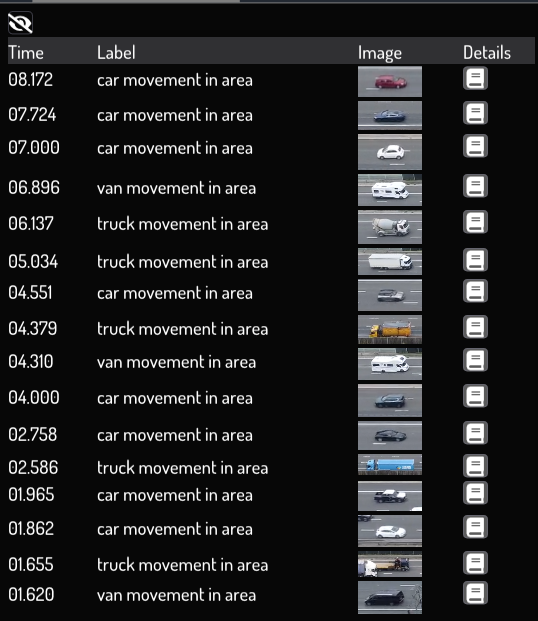This screenshot has width=538, height=621.
Task: Open details for the 06.137 truck event
Action: (475, 222)
